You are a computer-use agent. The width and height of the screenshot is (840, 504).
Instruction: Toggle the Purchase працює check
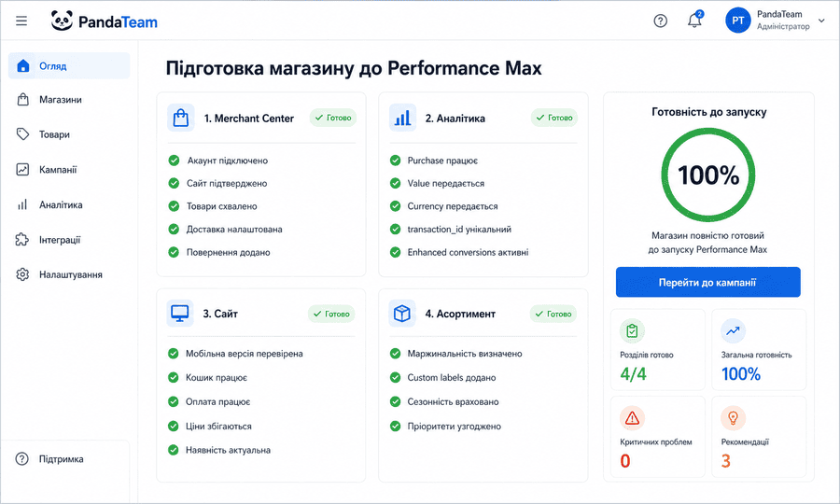point(396,161)
